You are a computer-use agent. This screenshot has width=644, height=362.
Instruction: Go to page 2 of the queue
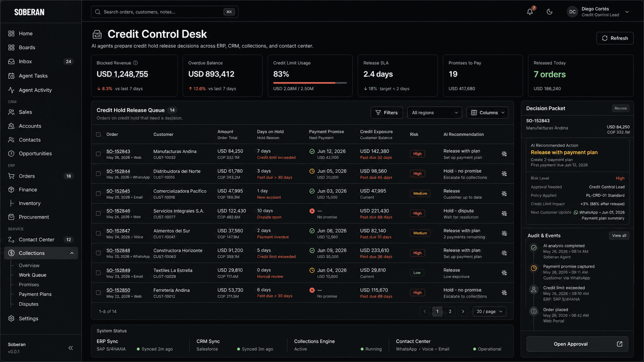pyautogui.click(x=450, y=312)
